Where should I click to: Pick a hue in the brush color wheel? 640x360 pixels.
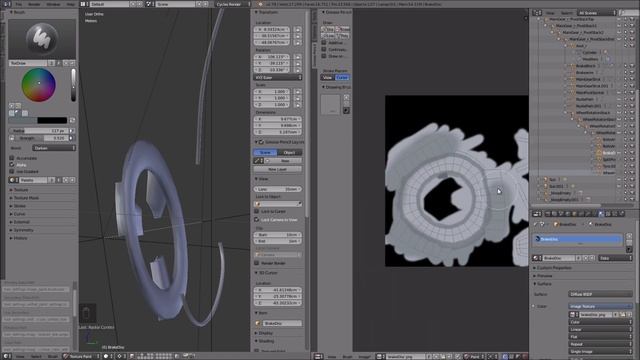pos(38,85)
